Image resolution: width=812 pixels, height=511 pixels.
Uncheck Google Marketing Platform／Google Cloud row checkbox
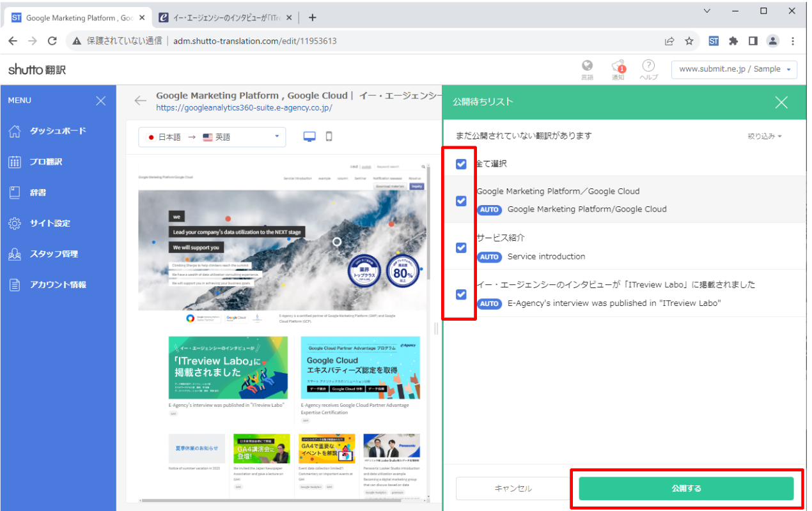click(461, 201)
